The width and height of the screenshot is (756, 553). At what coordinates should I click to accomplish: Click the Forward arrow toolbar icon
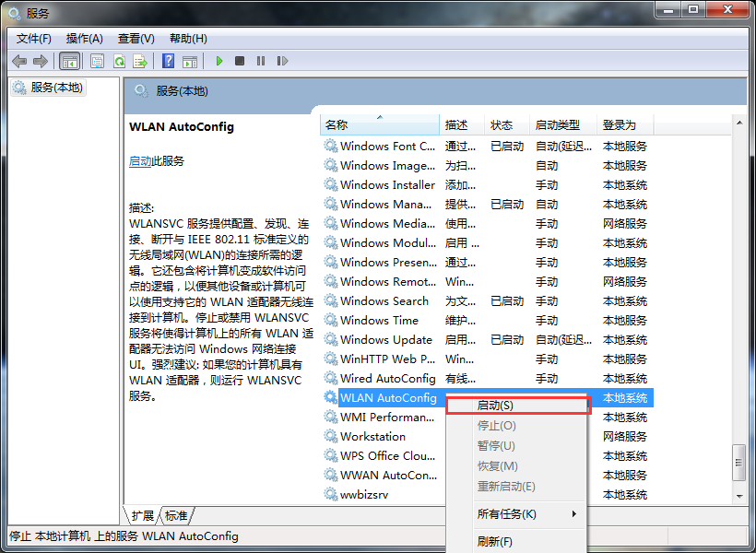40,61
